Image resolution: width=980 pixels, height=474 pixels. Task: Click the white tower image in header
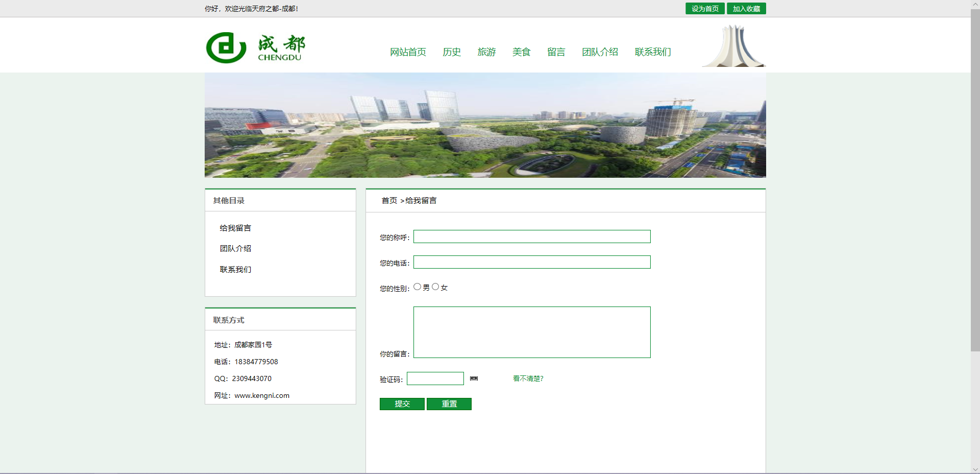(733, 46)
